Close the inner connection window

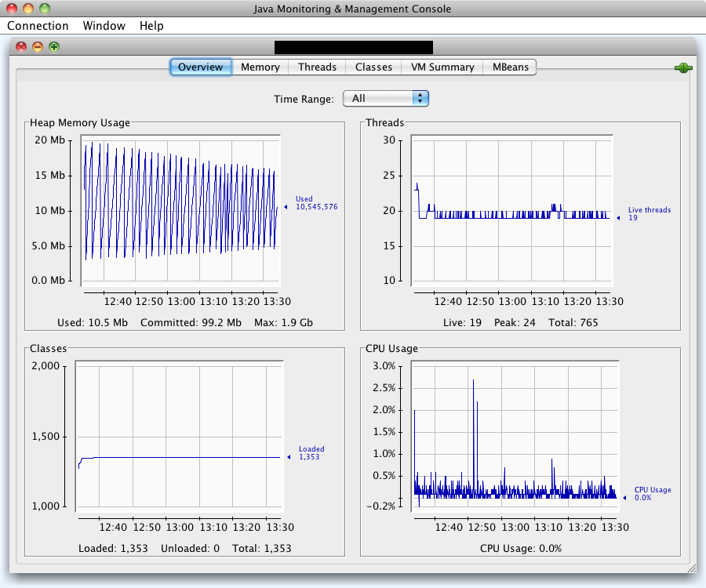21,47
